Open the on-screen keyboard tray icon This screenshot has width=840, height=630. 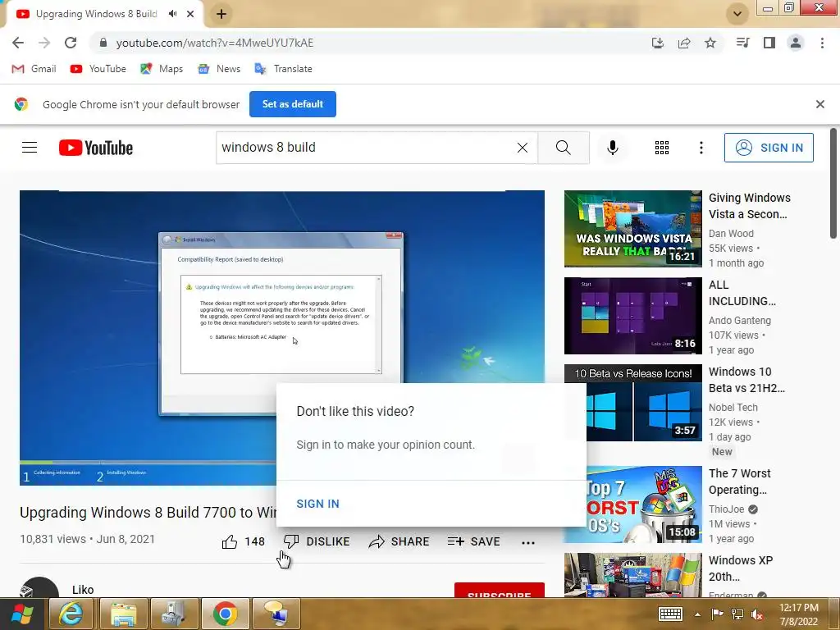(670, 614)
